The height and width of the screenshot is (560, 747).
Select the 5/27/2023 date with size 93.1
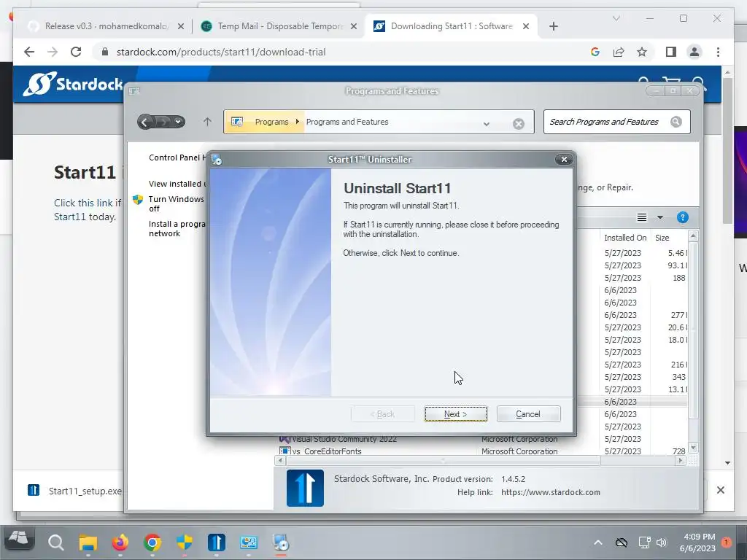tap(623, 265)
